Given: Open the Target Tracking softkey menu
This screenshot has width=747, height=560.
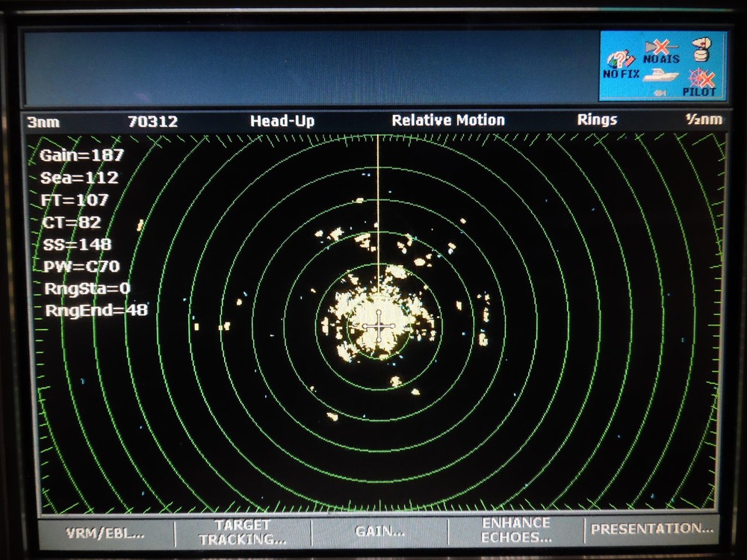Looking at the screenshot, I should tap(243, 532).
